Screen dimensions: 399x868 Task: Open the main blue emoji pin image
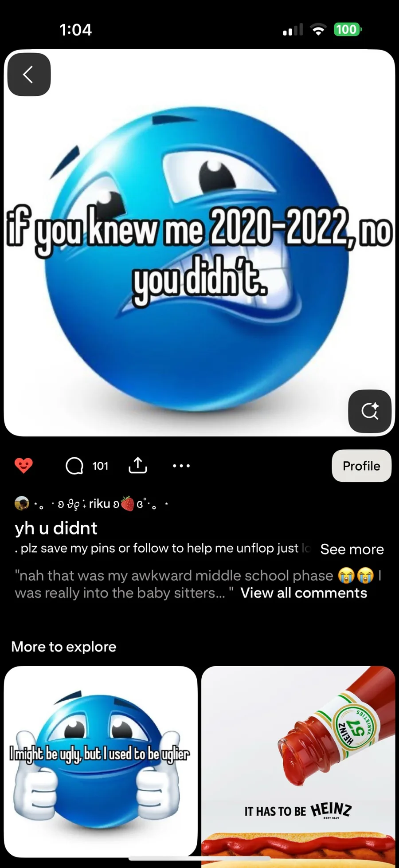click(x=199, y=243)
